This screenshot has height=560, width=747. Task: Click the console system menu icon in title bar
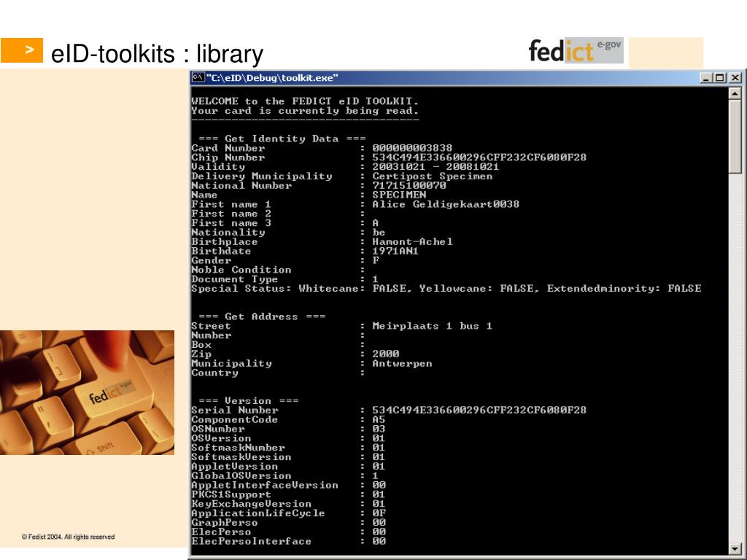click(x=198, y=77)
